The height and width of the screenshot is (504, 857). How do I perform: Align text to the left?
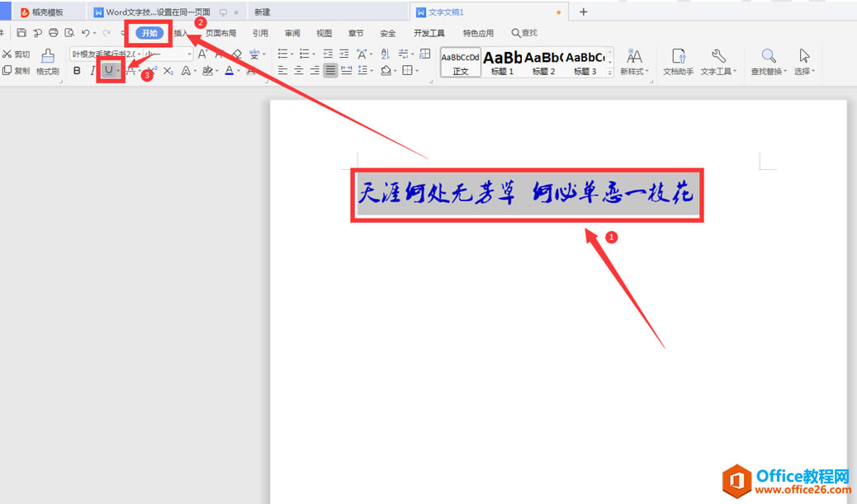[x=282, y=70]
